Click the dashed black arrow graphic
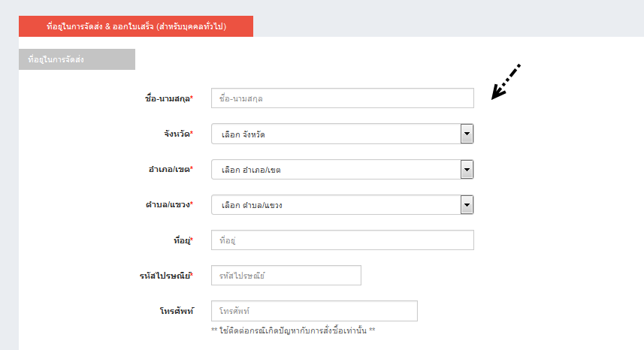 506,82
